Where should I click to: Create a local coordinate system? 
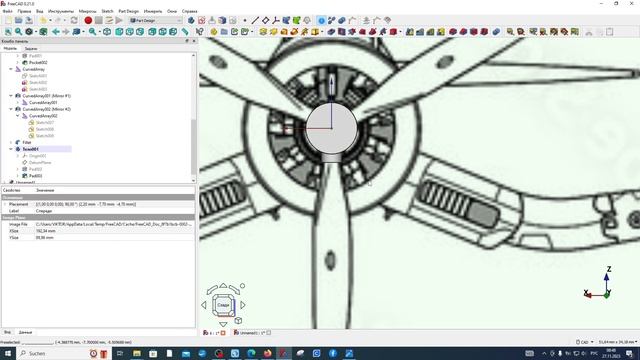tap(276, 20)
